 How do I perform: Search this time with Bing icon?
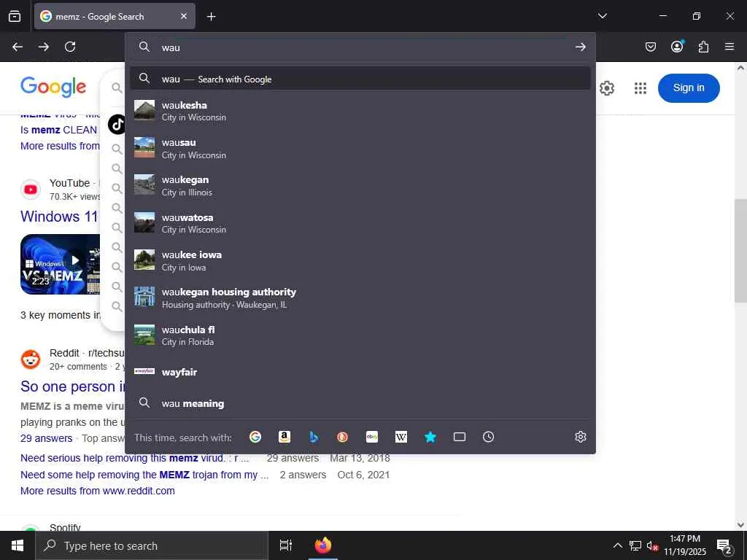pos(314,437)
